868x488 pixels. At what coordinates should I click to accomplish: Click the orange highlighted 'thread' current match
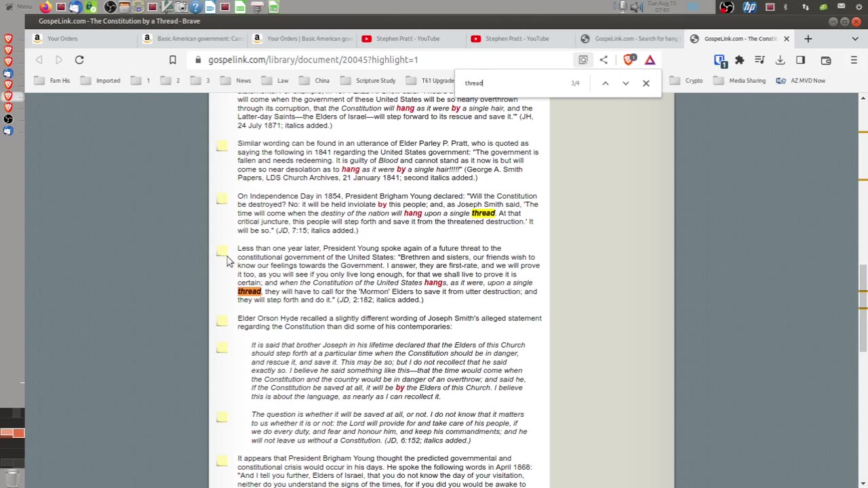point(250,291)
